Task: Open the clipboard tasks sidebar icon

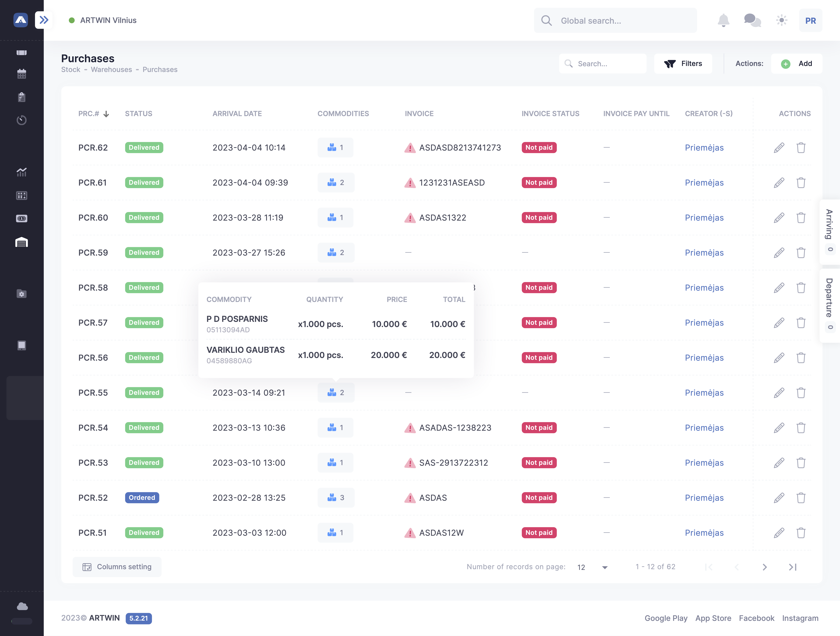Action: pos(22,97)
